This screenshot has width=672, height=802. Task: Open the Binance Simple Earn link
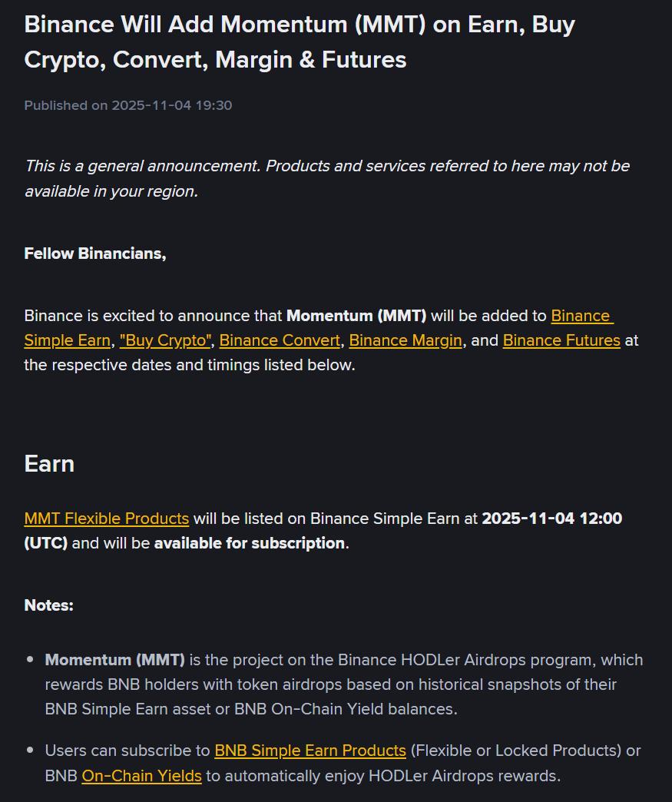[581, 316]
